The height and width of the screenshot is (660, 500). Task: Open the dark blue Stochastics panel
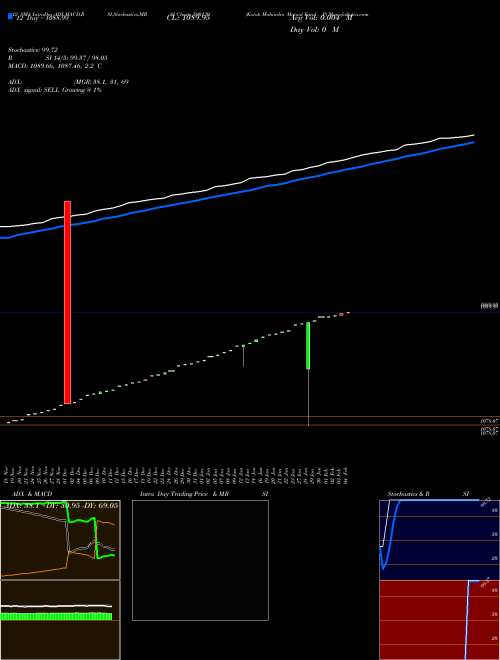coord(439,540)
